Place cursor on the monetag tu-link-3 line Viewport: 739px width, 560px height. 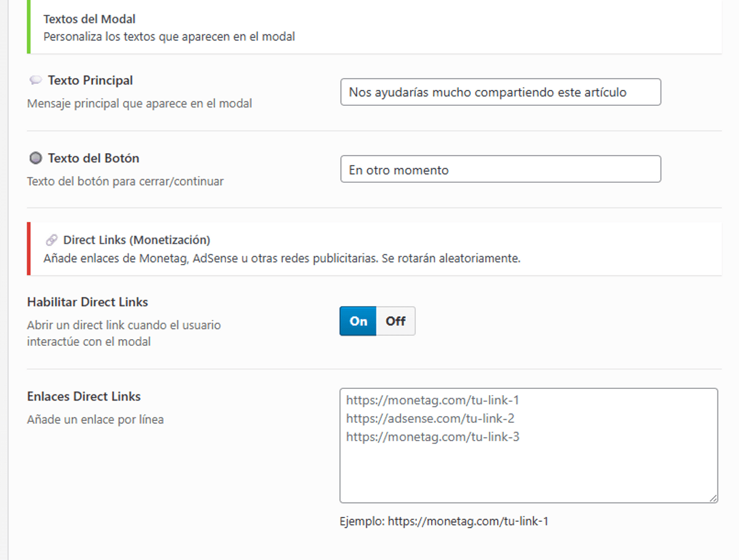[x=433, y=438]
